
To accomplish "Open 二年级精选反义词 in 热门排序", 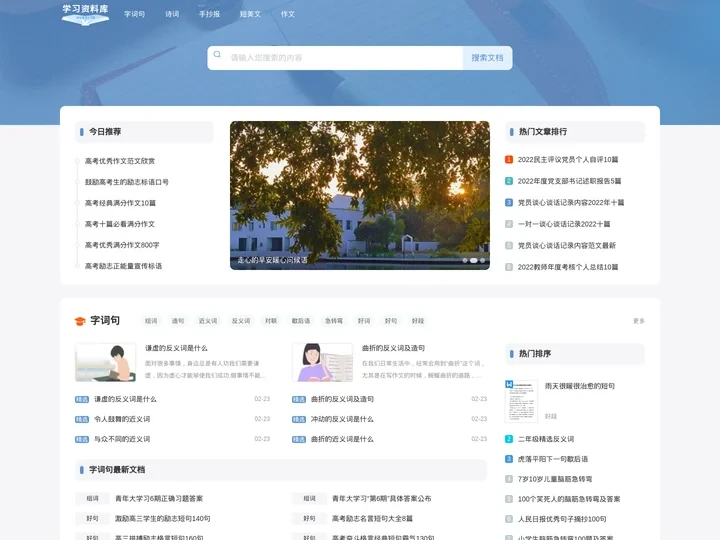I will pos(546,439).
